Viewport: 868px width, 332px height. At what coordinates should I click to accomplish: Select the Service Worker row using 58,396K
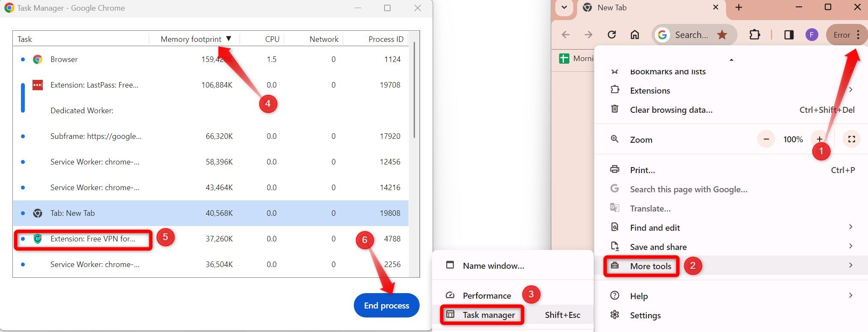tap(211, 162)
